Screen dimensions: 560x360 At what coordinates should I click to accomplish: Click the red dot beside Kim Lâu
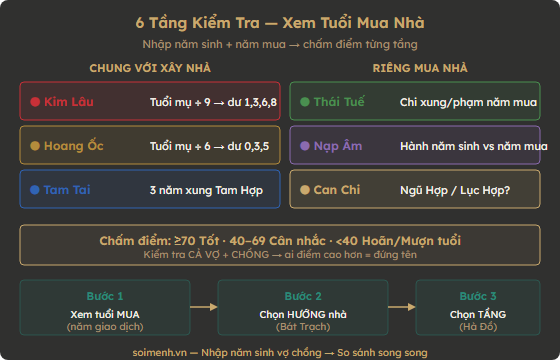[x=35, y=102]
